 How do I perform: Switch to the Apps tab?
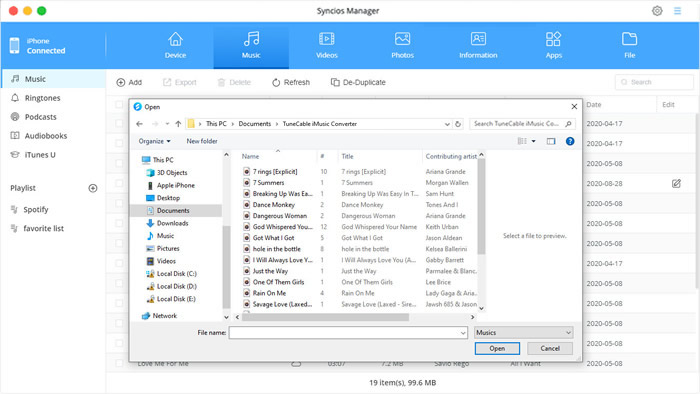[x=554, y=46]
